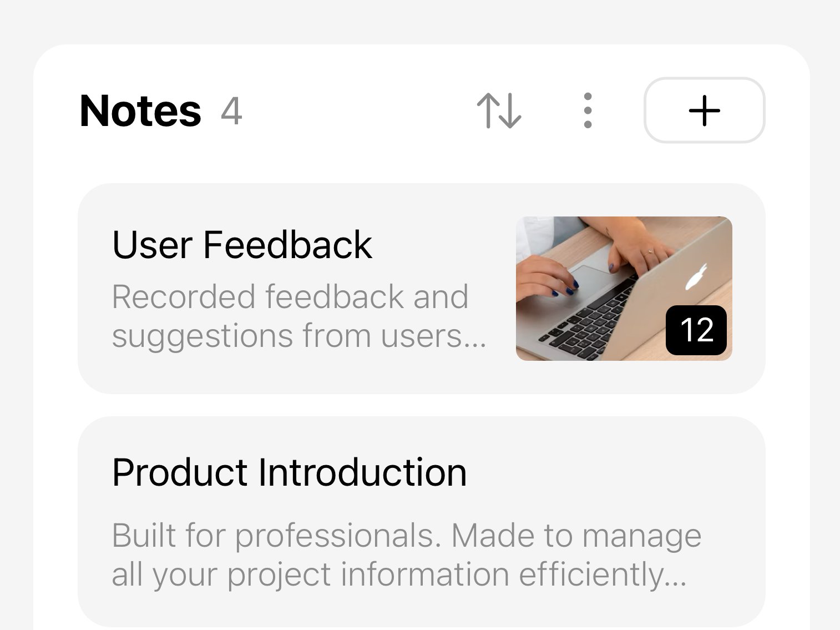
Task: Select the ascending arrow in the sort icon
Action: tap(488, 110)
